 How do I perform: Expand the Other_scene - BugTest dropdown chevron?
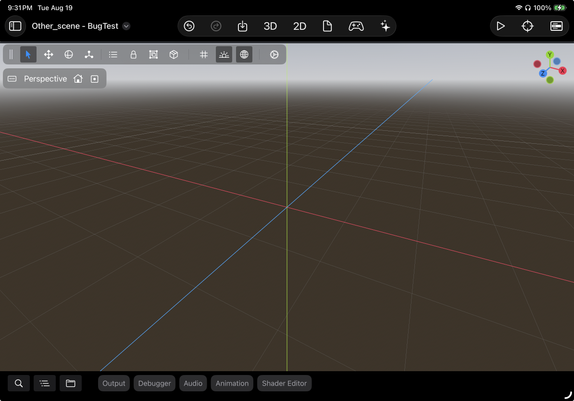pos(126,26)
